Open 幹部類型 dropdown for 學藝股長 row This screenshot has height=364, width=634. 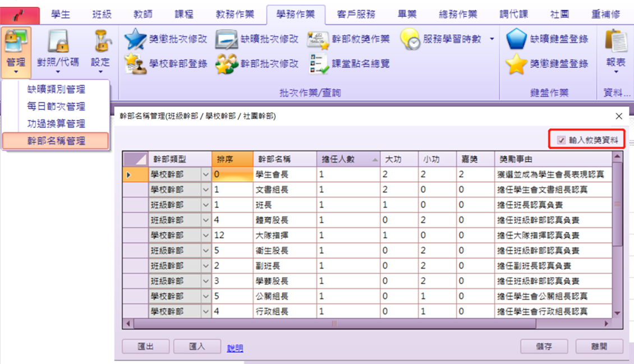206,281
